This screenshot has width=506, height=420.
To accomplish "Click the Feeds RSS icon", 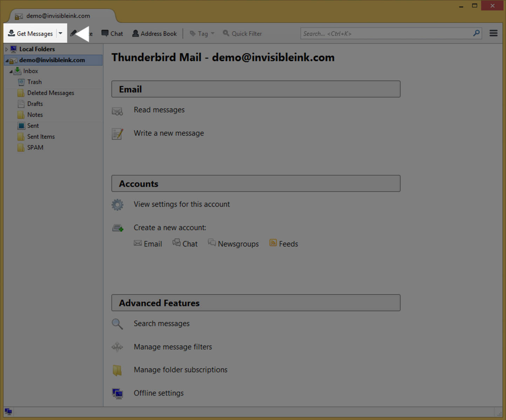I will coord(273,243).
